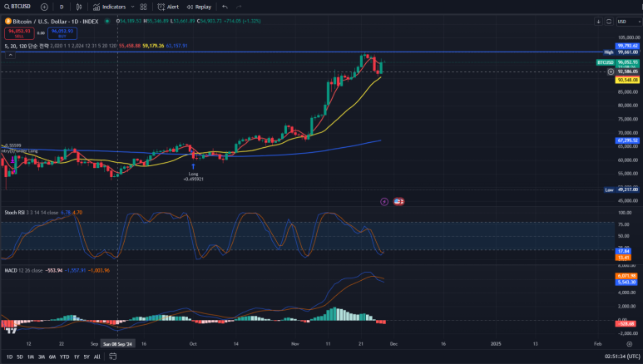Click the TradingView logo in chart corner
643x364 pixels.
[11, 331]
